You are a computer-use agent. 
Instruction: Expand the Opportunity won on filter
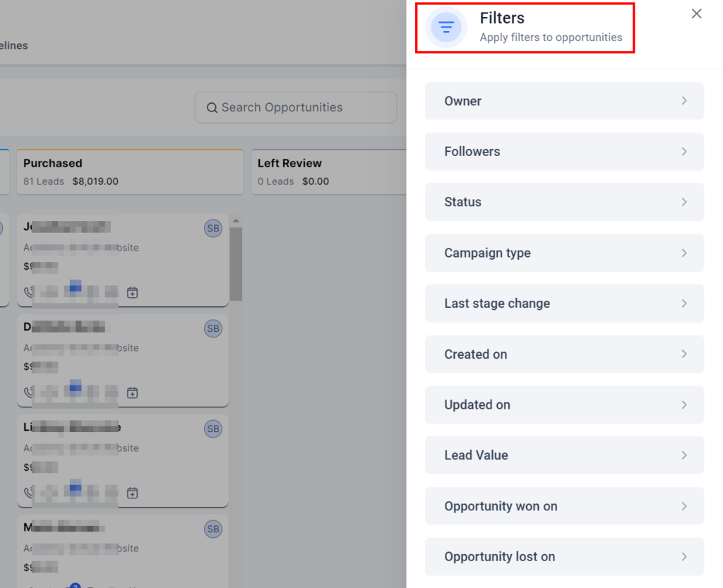564,506
